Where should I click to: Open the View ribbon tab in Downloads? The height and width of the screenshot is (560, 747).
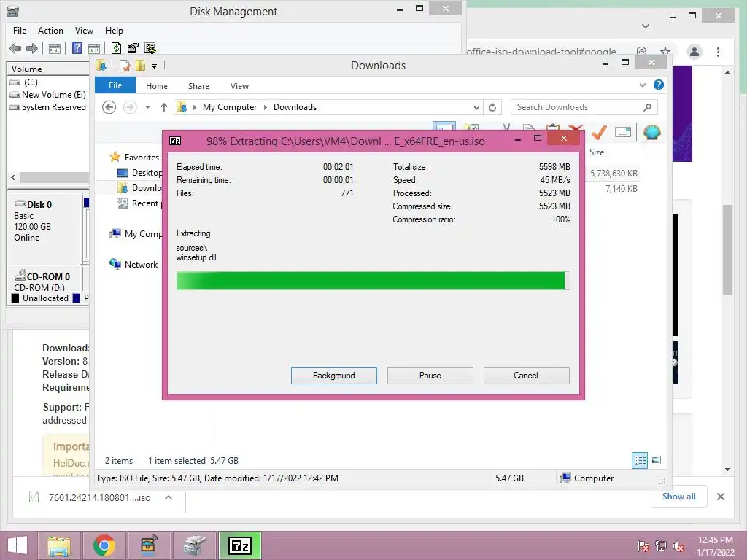pyautogui.click(x=239, y=86)
